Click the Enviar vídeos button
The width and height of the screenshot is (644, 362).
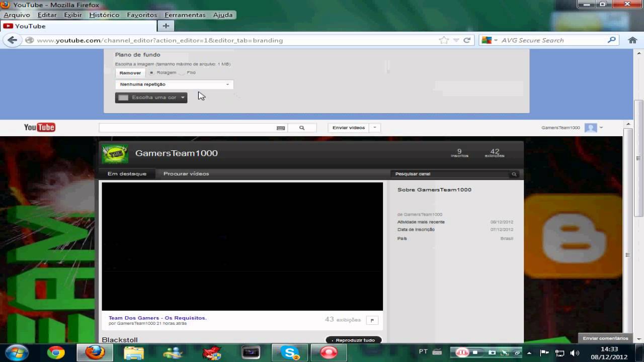click(349, 128)
